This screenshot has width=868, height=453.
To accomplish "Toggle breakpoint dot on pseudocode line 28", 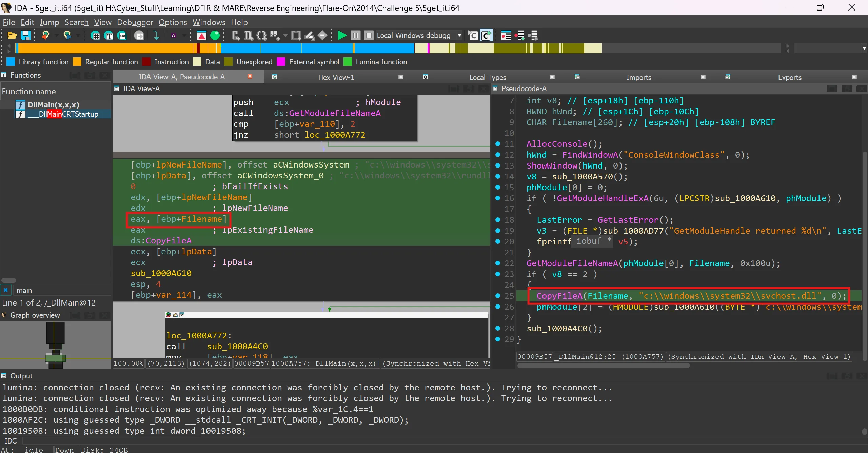I will point(498,328).
